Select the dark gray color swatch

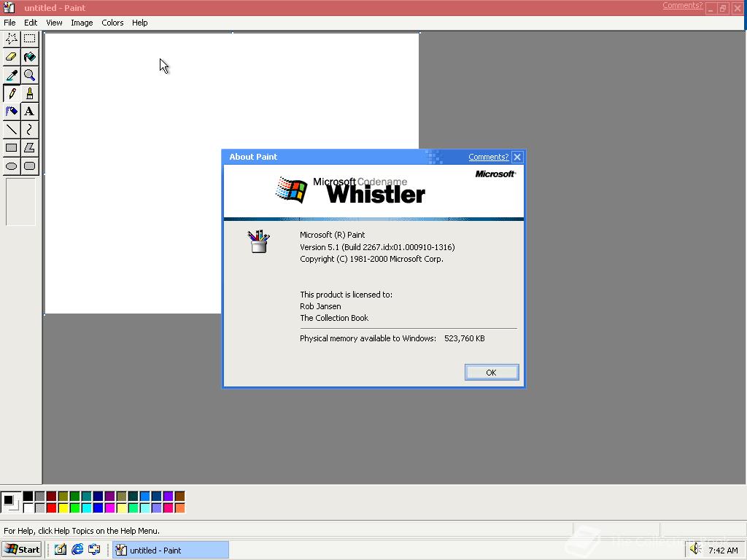[39, 497]
